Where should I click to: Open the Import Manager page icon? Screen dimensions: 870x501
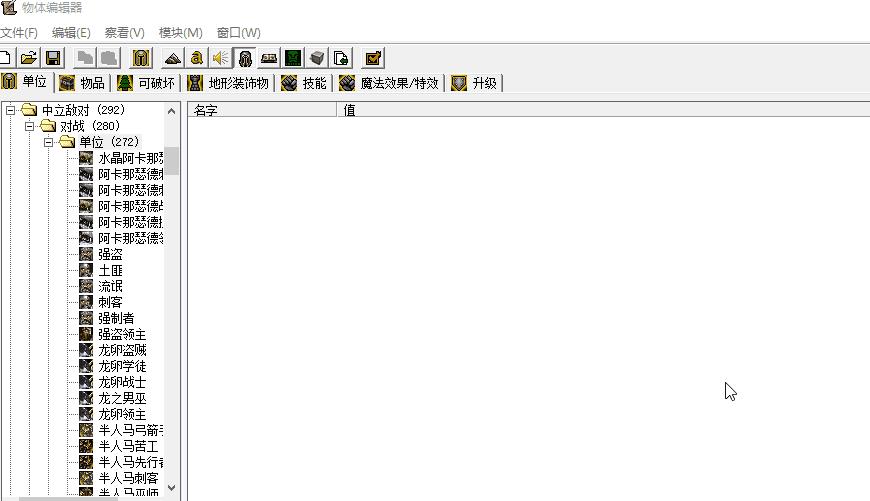pos(341,58)
